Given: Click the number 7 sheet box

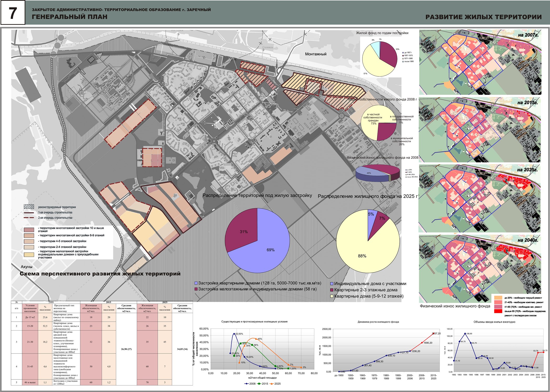Looking at the screenshot, I should tap(13, 13).
